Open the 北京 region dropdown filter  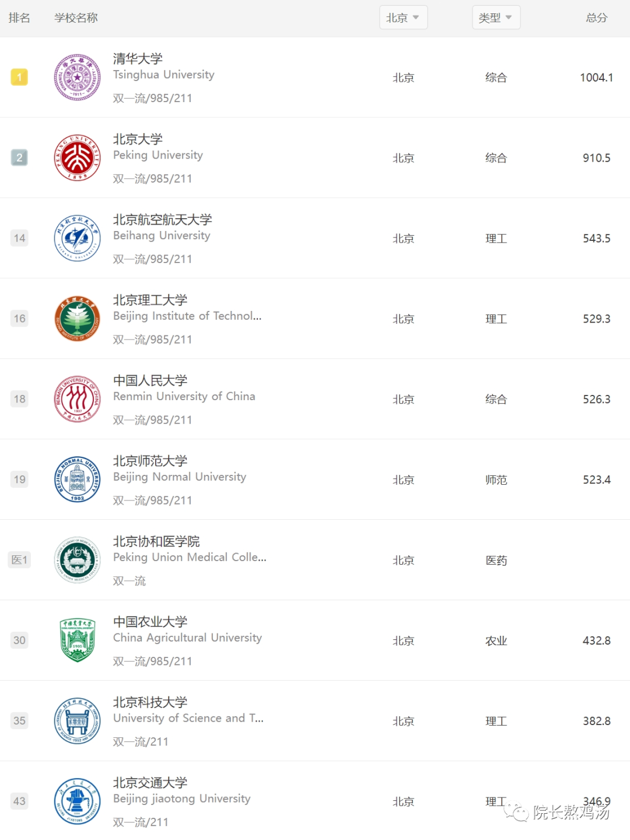point(403,17)
